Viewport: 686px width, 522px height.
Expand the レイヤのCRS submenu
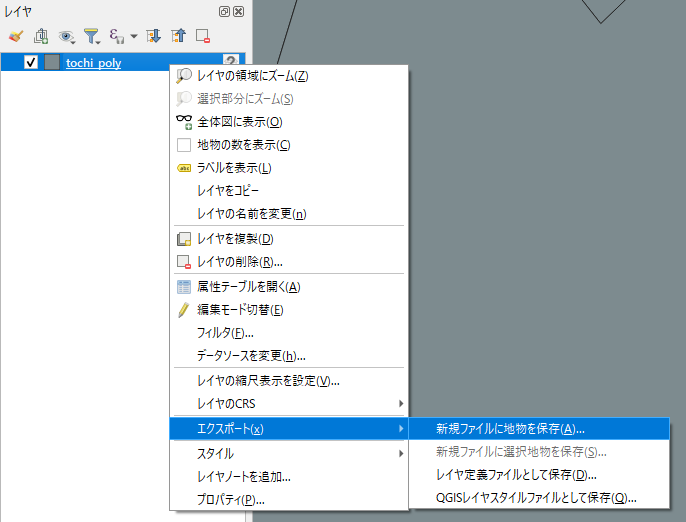pos(290,404)
